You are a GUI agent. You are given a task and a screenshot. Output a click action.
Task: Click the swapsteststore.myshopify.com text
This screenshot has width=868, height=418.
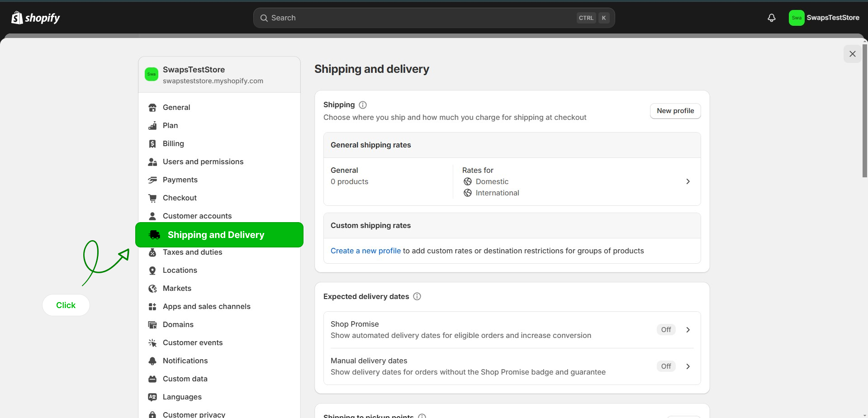click(213, 81)
